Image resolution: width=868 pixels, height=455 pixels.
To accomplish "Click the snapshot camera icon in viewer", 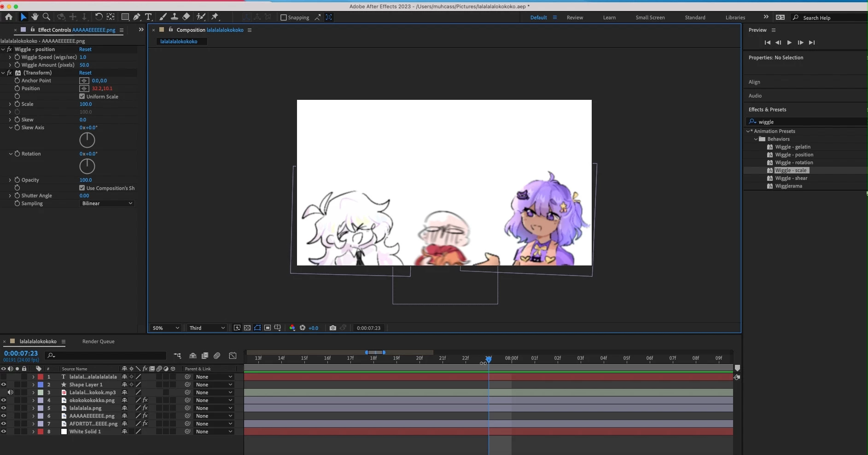I will tap(333, 328).
